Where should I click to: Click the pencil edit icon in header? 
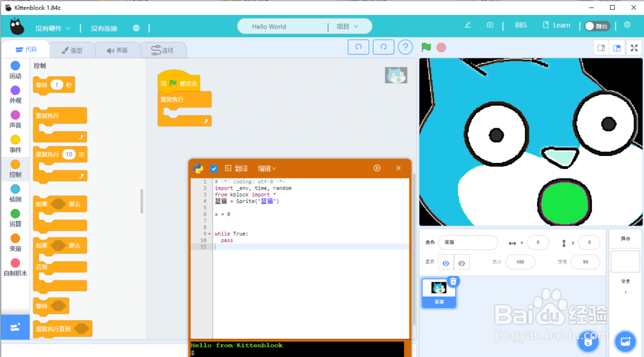click(468, 25)
